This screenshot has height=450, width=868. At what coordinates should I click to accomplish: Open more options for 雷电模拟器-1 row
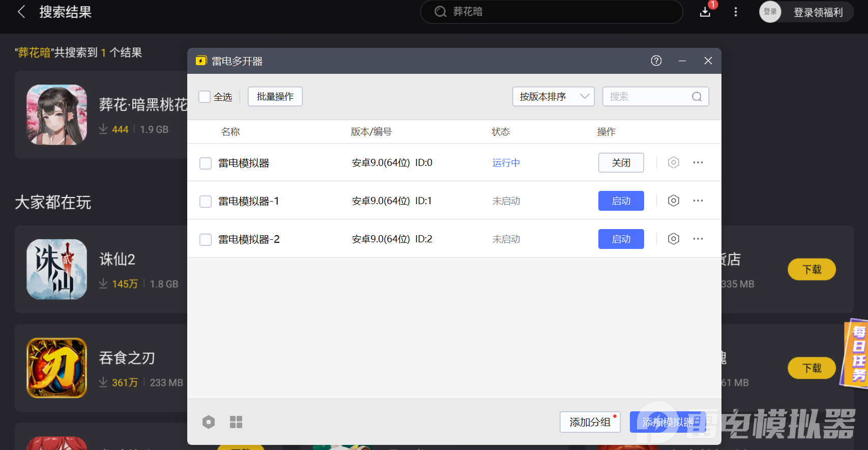tap(698, 201)
